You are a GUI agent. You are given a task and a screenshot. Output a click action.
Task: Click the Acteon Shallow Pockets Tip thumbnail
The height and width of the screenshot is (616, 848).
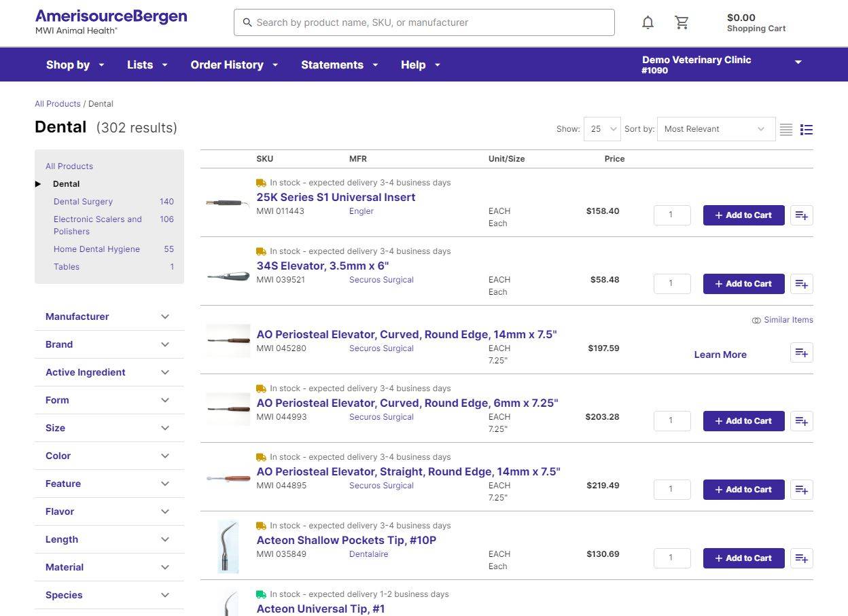click(228, 546)
